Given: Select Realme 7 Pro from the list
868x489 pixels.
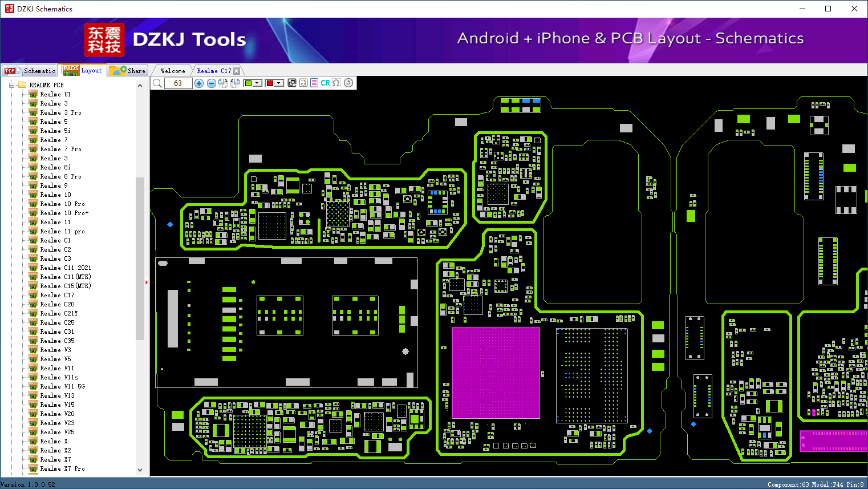Looking at the screenshot, I should pyautogui.click(x=60, y=149).
